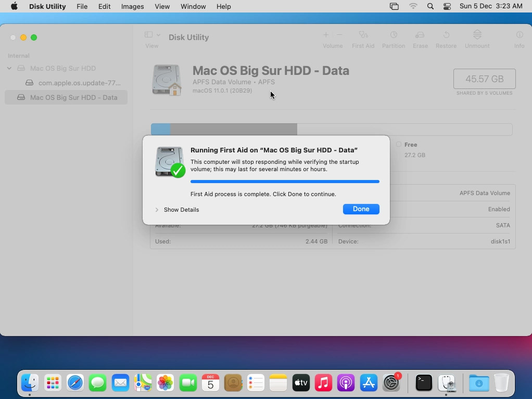Expand Show Details disclosure triangle
The image size is (532, 399).
(157, 210)
